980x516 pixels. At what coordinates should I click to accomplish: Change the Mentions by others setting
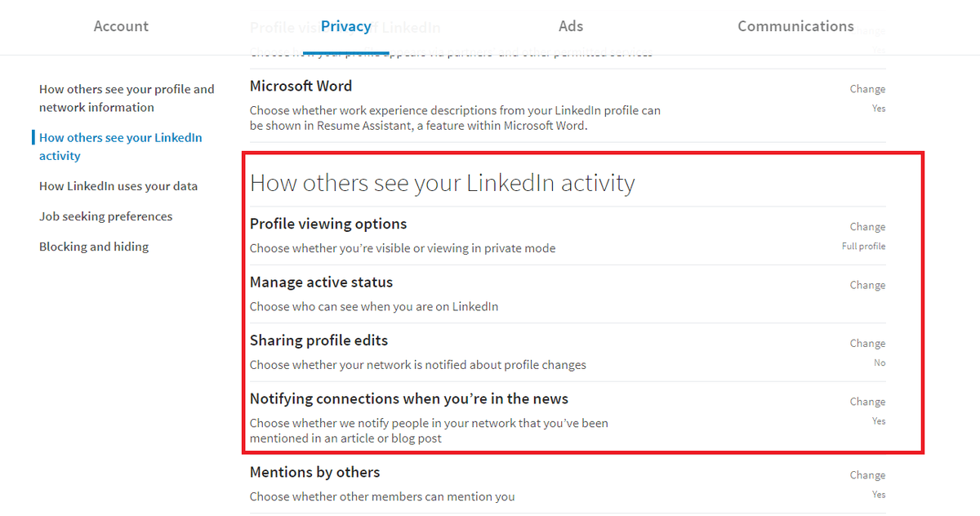867,474
